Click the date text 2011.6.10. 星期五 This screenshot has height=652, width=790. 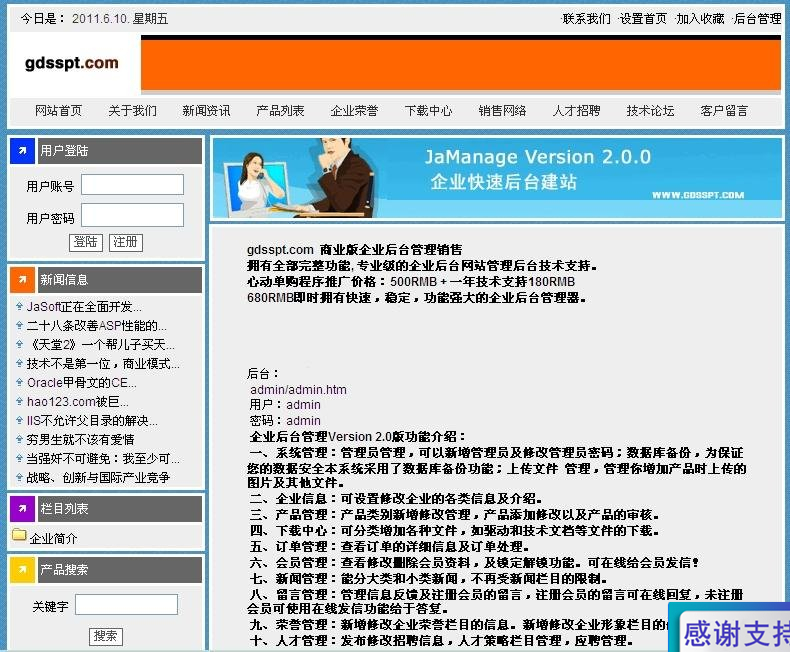point(120,19)
